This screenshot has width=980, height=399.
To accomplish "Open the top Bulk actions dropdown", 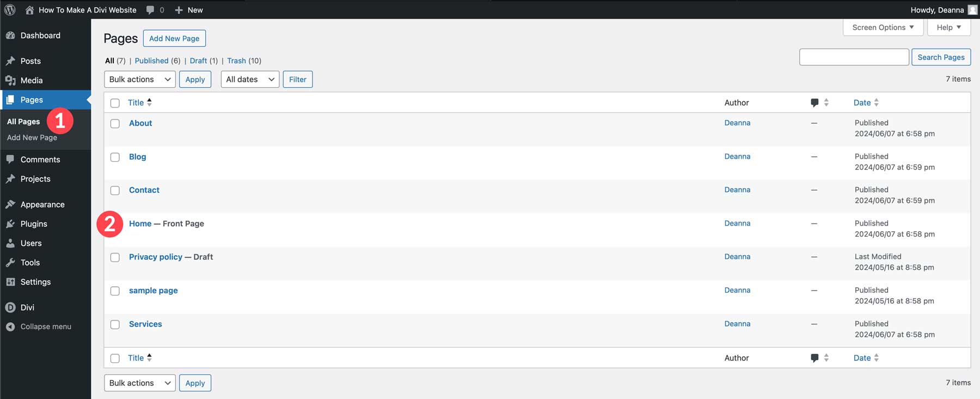I will (x=140, y=80).
